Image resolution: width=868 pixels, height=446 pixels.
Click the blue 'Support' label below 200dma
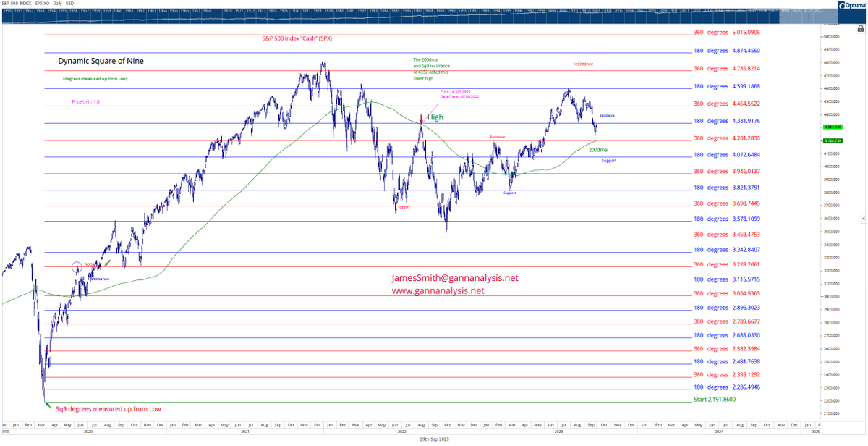(x=609, y=161)
